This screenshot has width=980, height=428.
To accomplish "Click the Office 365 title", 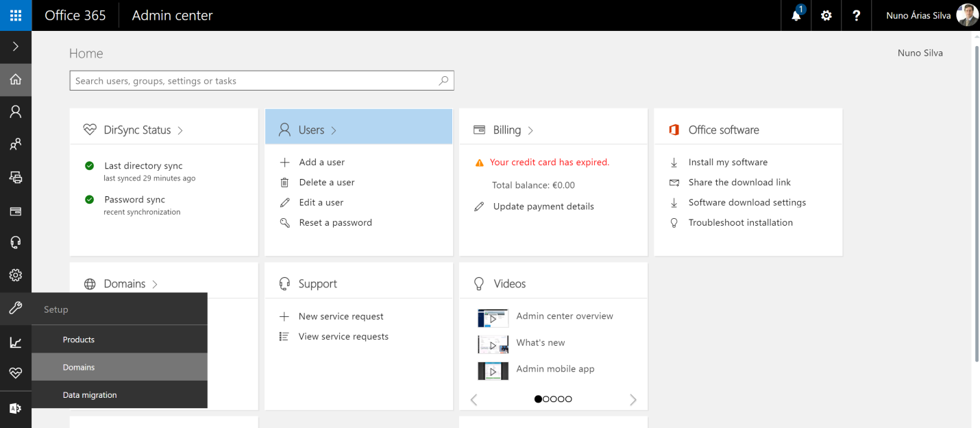I will [75, 15].
